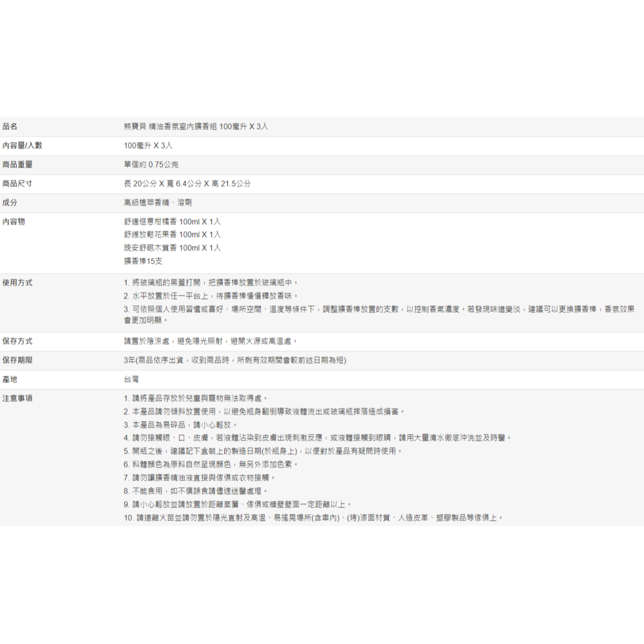Click the 成分 row label

pyautogui.click(x=10, y=202)
